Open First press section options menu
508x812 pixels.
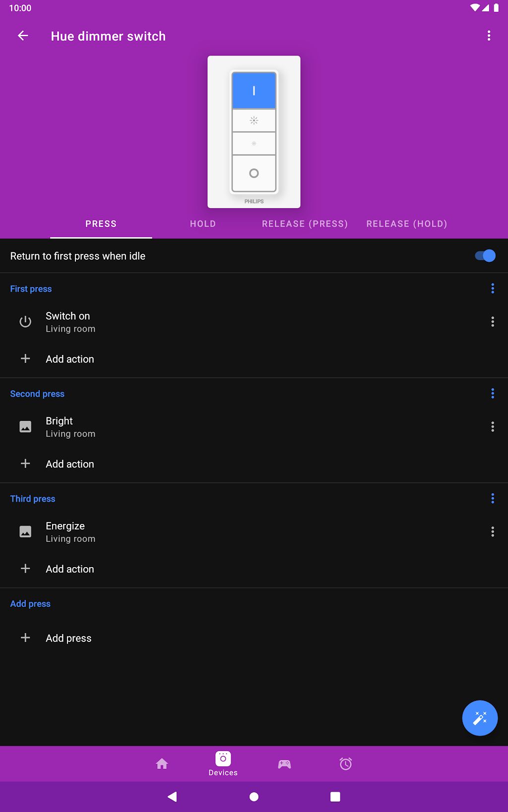pyautogui.click(x=493, y=289)
